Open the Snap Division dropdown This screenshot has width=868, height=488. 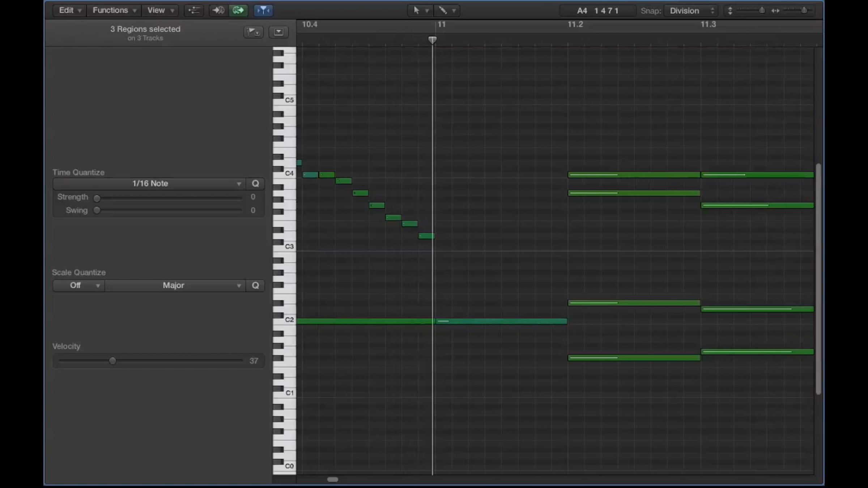(x=692, y=11)
